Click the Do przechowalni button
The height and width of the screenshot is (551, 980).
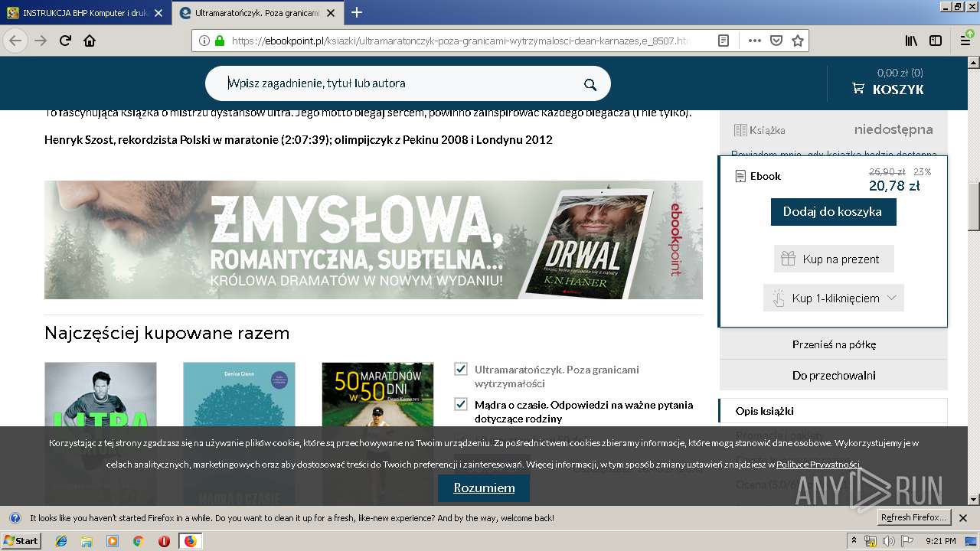tap(833, 376)
